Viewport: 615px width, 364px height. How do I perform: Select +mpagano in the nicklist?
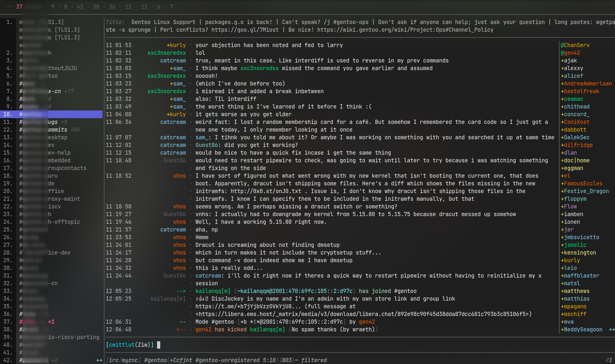coord(574,306)
